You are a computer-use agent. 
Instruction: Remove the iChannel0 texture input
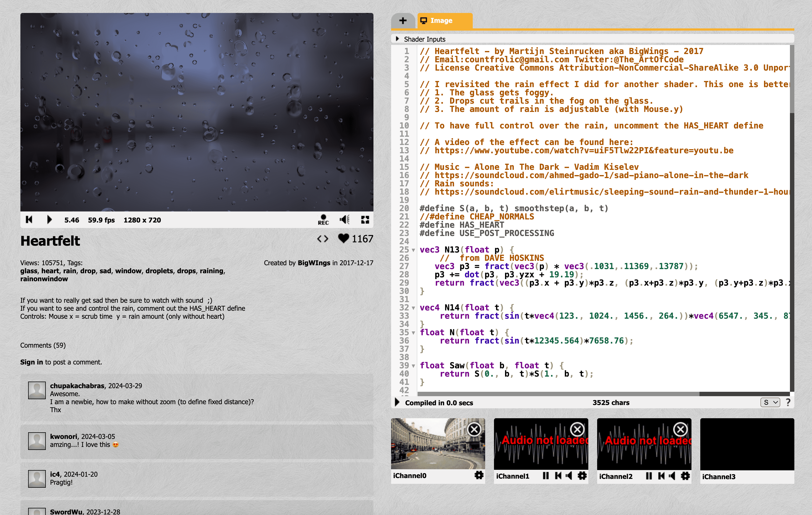(x=474, y=429)
